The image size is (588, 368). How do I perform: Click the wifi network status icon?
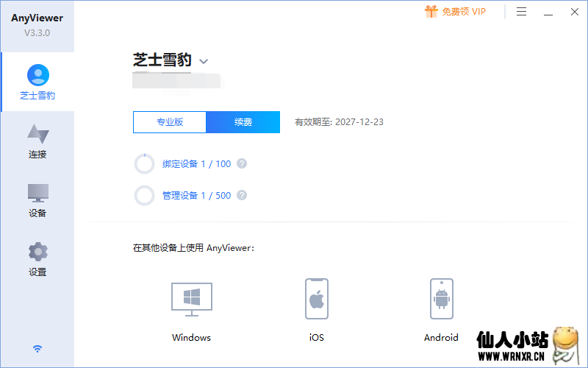(37, 348)
